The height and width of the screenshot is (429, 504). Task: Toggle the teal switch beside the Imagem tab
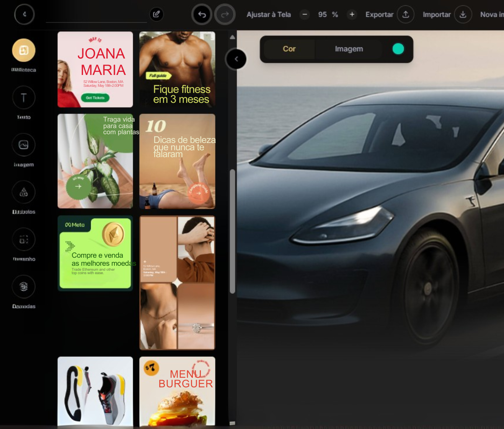(398, 49)
